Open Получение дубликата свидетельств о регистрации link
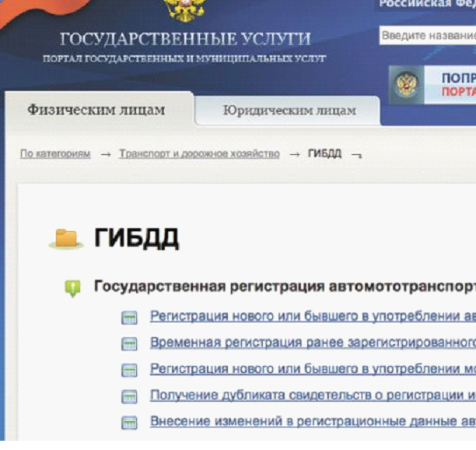The width and height of the screenshot is (476, 450). (311, 396)
